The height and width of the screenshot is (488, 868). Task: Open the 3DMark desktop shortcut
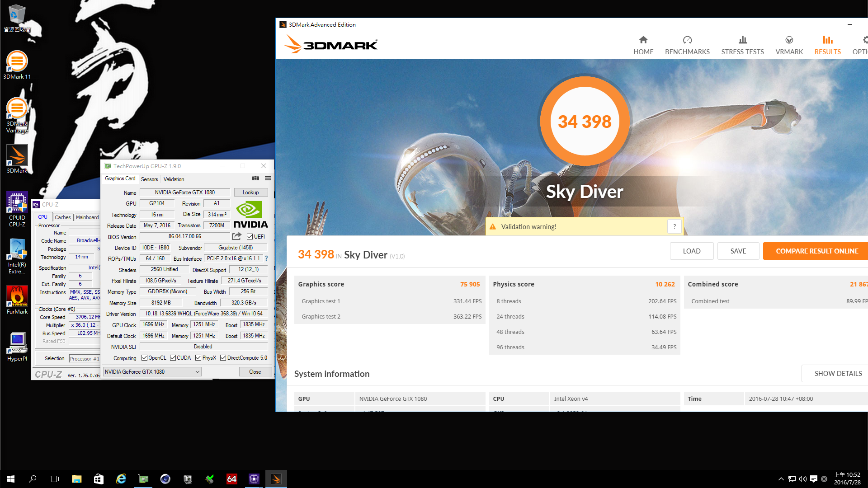tap(17, 159)
